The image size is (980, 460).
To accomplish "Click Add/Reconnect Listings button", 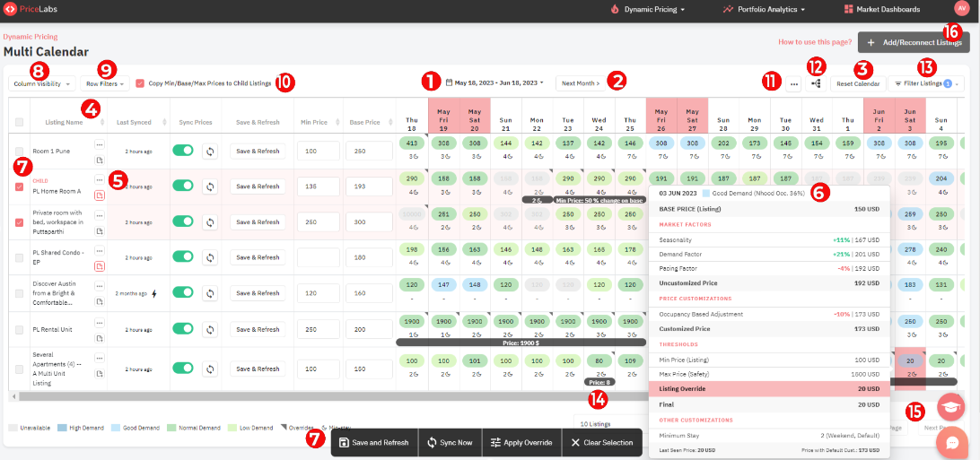I will [914, 42].
